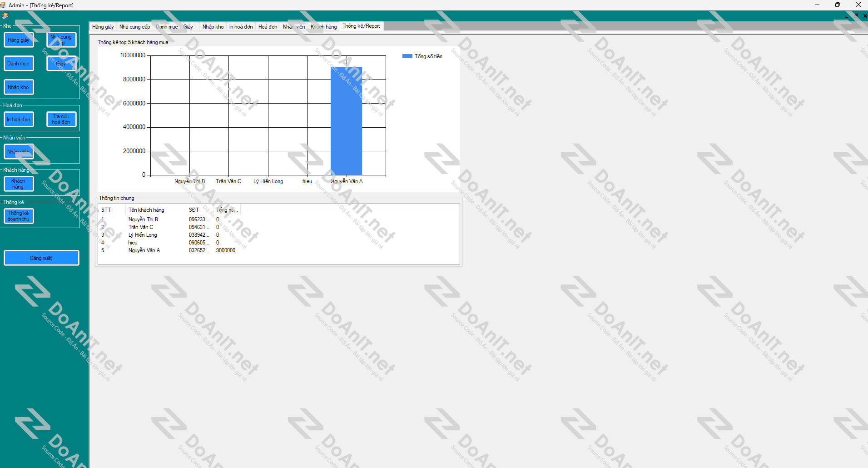Image resolution: width=868 pixels, height=468 pixels.
Task: Switch to the Nhân viên tab
Action: coord(294,27)
